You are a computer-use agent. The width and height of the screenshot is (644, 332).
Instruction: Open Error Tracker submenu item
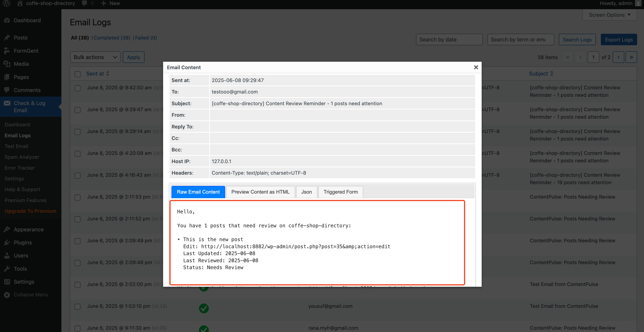(x=20, y=168)
